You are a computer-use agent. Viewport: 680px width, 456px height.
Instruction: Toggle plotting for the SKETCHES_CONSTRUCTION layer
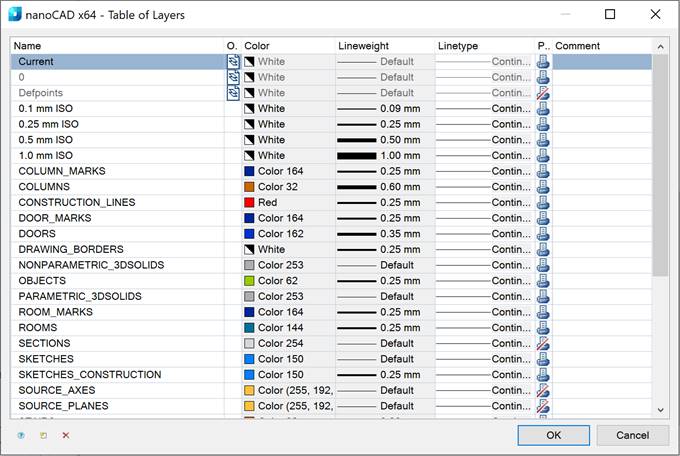(x=543, y=374)
